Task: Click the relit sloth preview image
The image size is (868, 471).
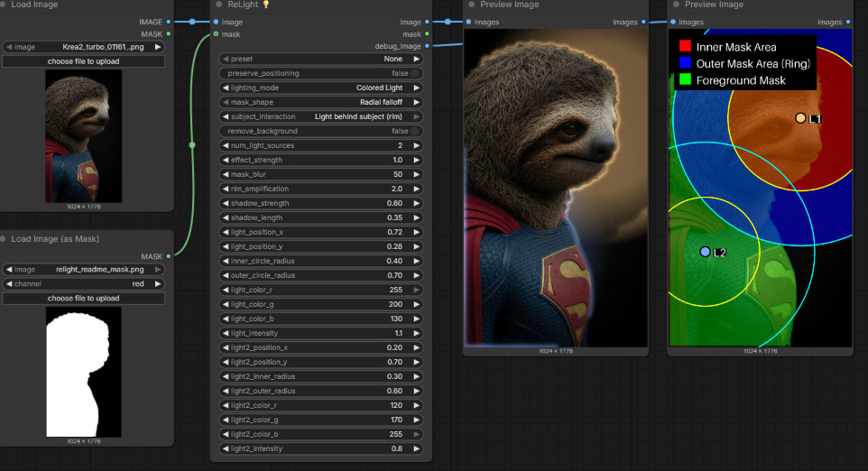Action: [x=556, y=189]
